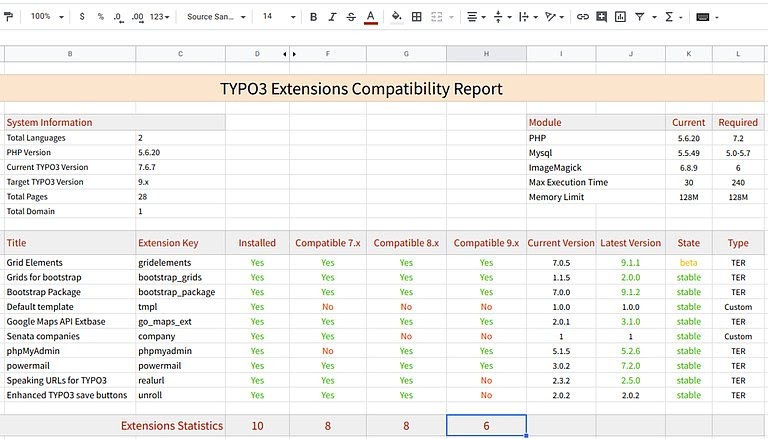Expand hidden column E arrows
Viewport: 768px width, 439px height.
pyautogui.click(x=289, y=54)
